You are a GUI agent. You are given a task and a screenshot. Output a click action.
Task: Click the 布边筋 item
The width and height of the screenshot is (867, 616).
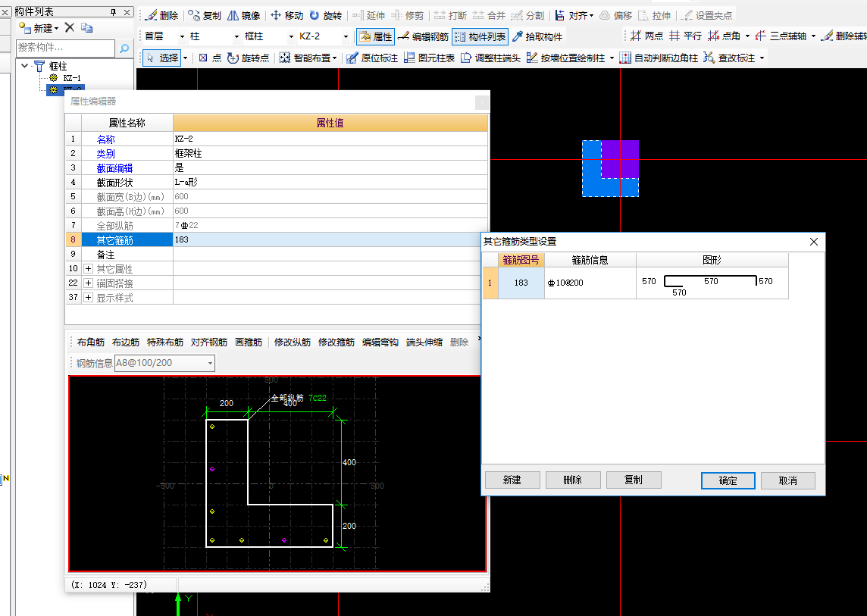[x=126, y=342]
